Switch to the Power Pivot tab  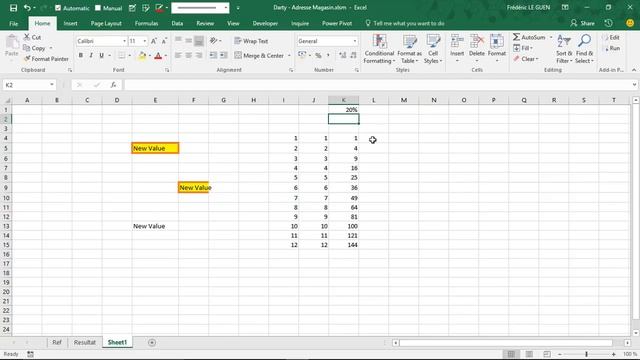click(x=337, y=24)
